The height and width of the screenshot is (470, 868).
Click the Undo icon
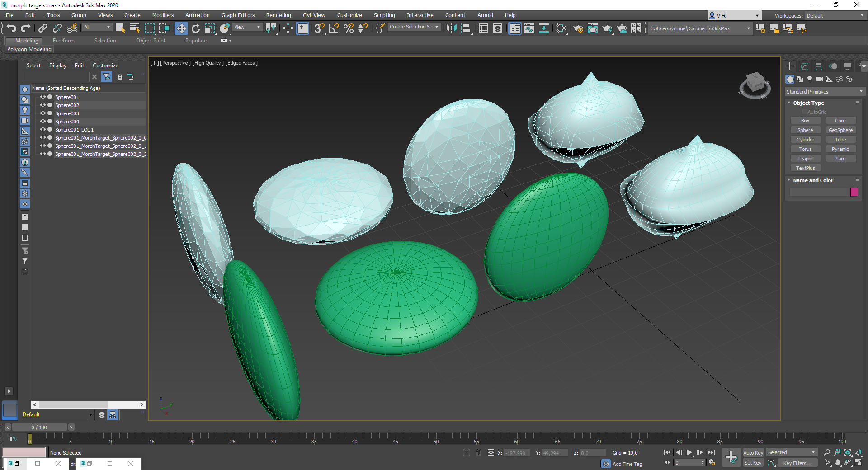[x=11, y=28]
